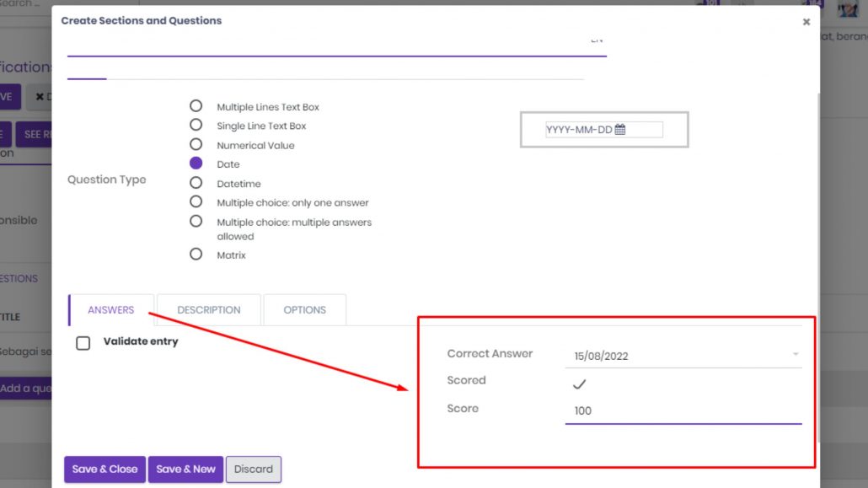Click Save & New button
868x488 pixels.
click(x=185, y=469)
